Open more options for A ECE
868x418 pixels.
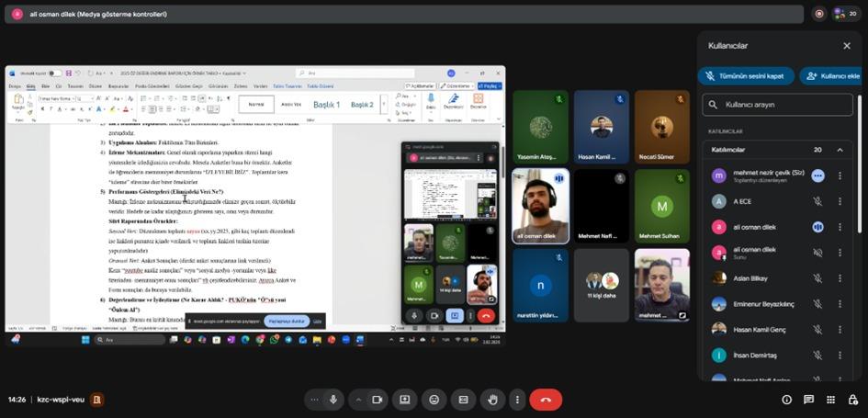(x=840, y=201)
